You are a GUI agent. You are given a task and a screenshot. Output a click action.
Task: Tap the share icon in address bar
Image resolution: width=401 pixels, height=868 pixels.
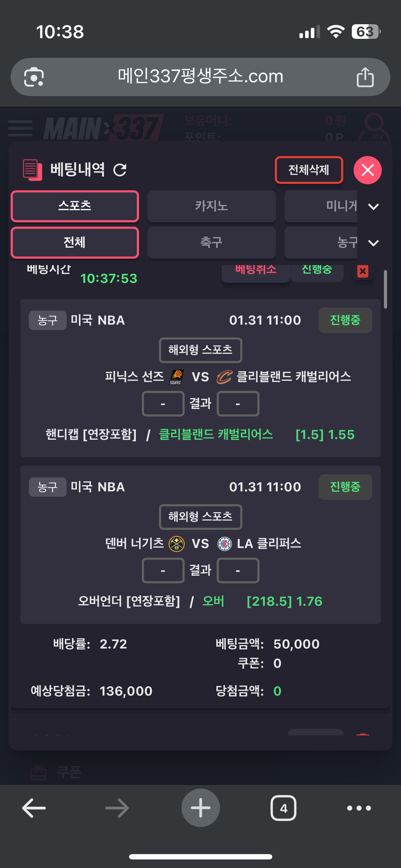(365, 77)
